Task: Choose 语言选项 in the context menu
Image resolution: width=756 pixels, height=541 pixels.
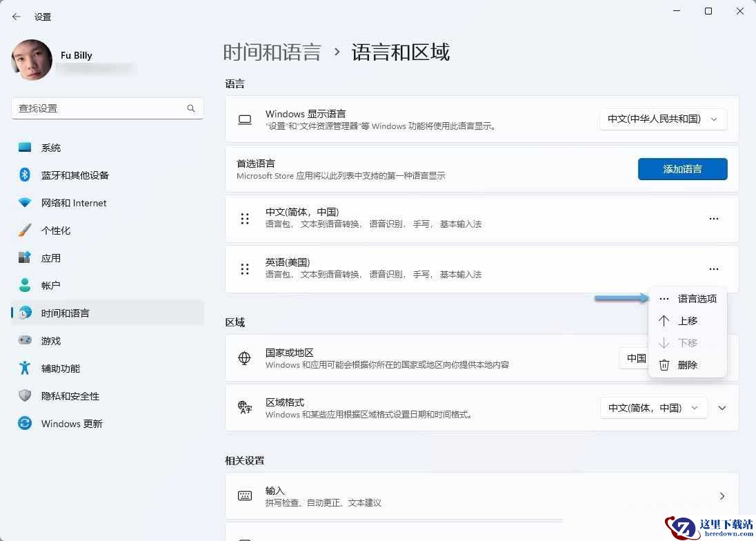Action: click(x=688, y=299)
